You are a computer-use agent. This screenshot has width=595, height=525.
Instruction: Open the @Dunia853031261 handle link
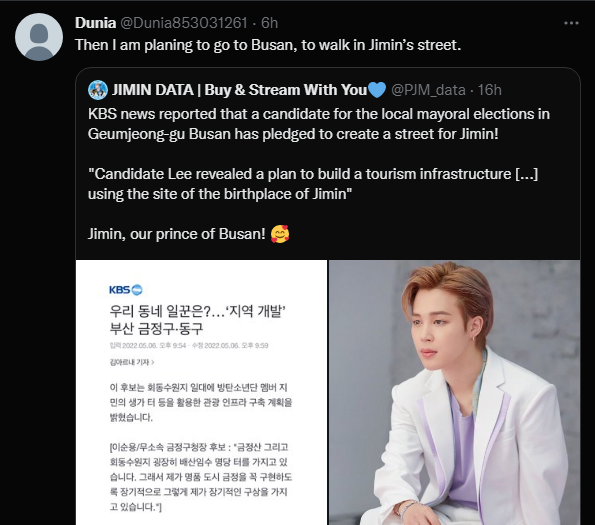tap(184, 23)
